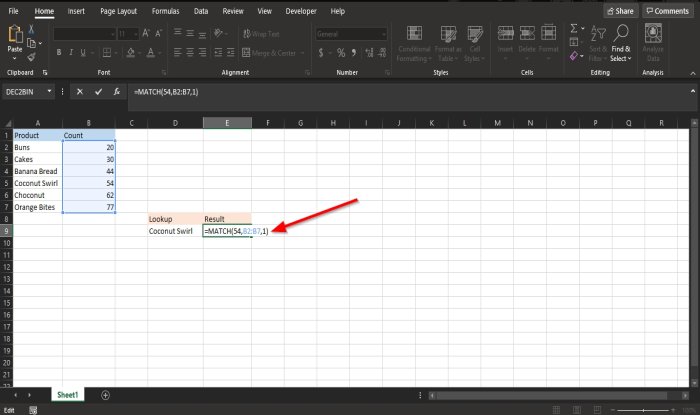The width and height of the screenshot is (700, 415).
Task: Click the AutoSum sigma icon
Action: (574, 29)
